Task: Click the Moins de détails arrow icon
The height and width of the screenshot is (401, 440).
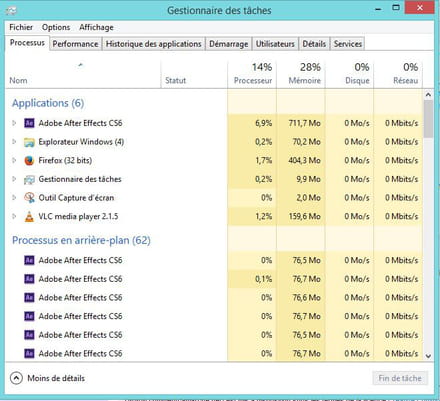Action: [16, 378]
